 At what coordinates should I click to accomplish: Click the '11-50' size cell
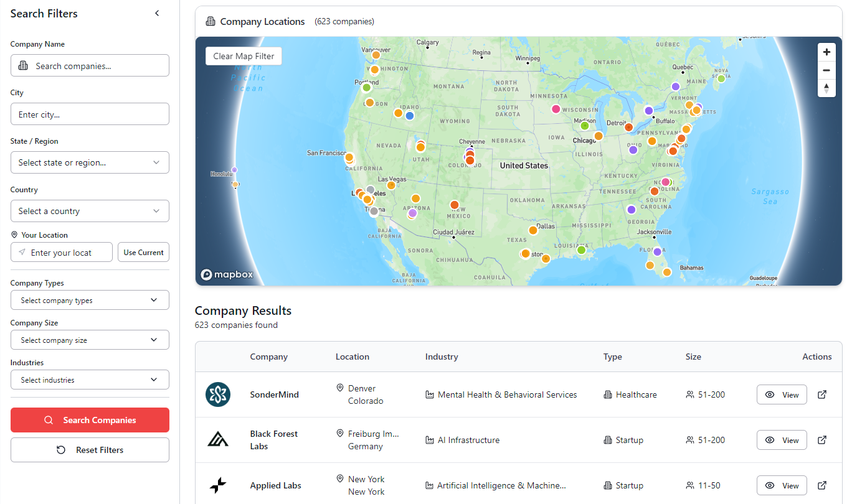click(x=703, y=485)
